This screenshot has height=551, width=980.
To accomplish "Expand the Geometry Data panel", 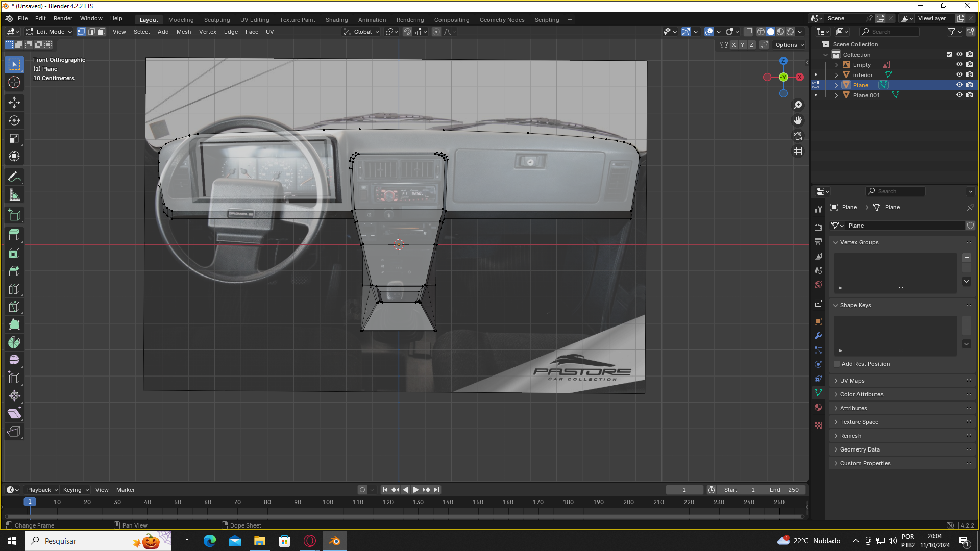I will (x=860, y=449).
